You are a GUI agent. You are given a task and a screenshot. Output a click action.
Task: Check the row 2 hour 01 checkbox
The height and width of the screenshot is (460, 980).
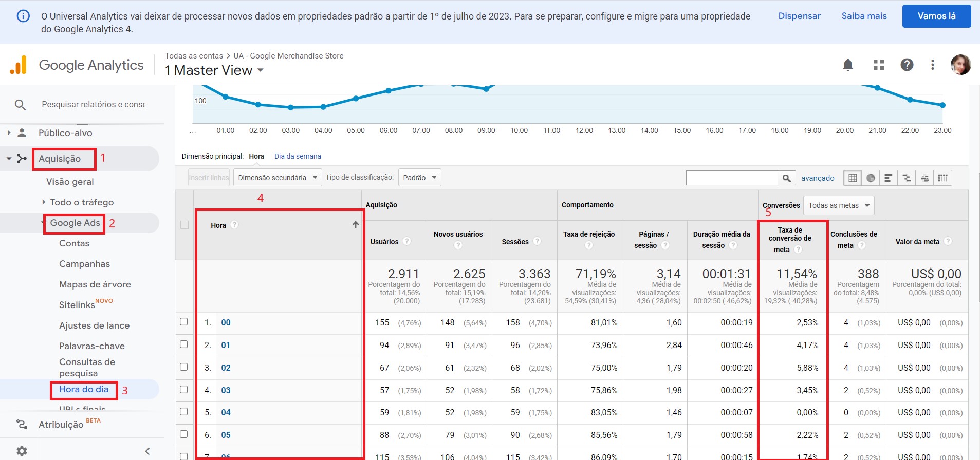click(184, 344)
